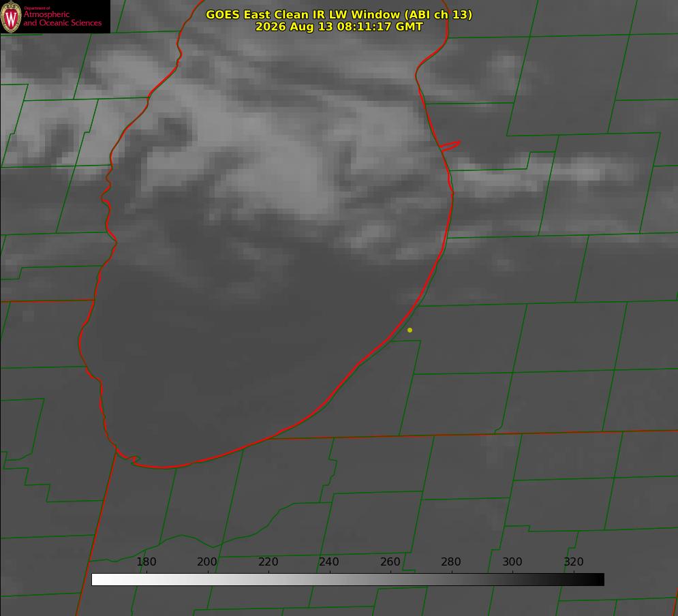Click the 180 colorbar tick label
This screenshot has width=678, height=616.
pos(146,561)
